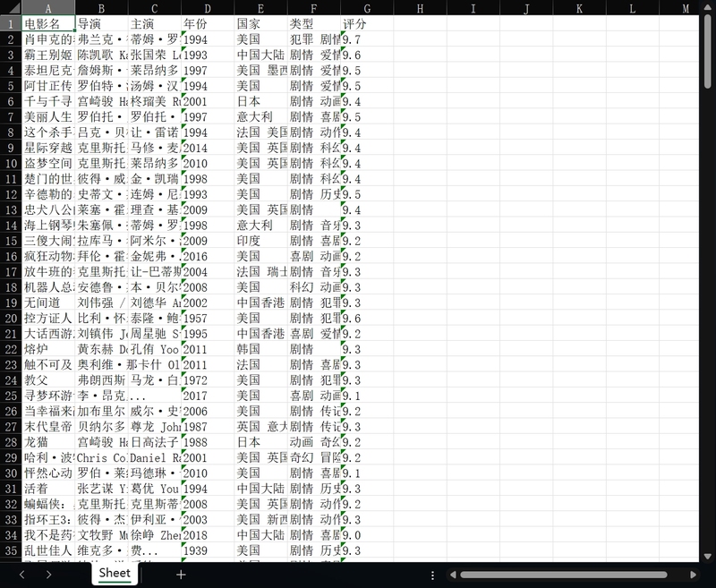Screen dimensions: 716x588
Task: Select rating cell 9.0
Action: (367, 534)
